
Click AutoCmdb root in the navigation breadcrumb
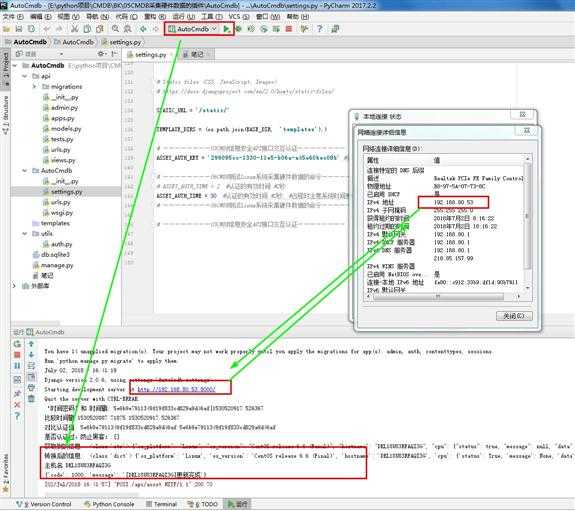(26, 42)
